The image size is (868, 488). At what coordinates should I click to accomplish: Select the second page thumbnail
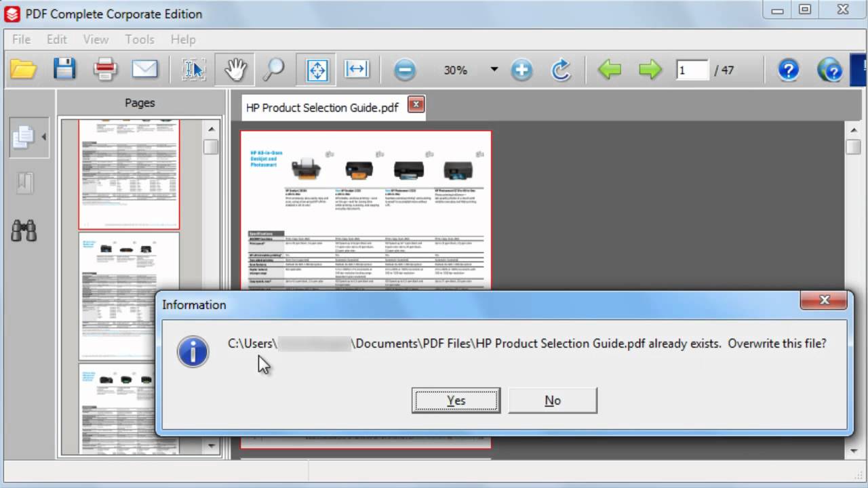point(129,296)
